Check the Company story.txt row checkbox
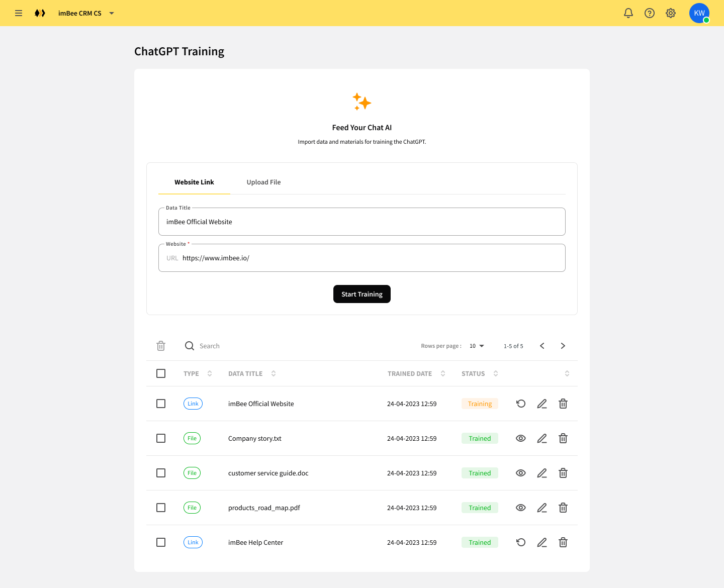 pos(161,438)
